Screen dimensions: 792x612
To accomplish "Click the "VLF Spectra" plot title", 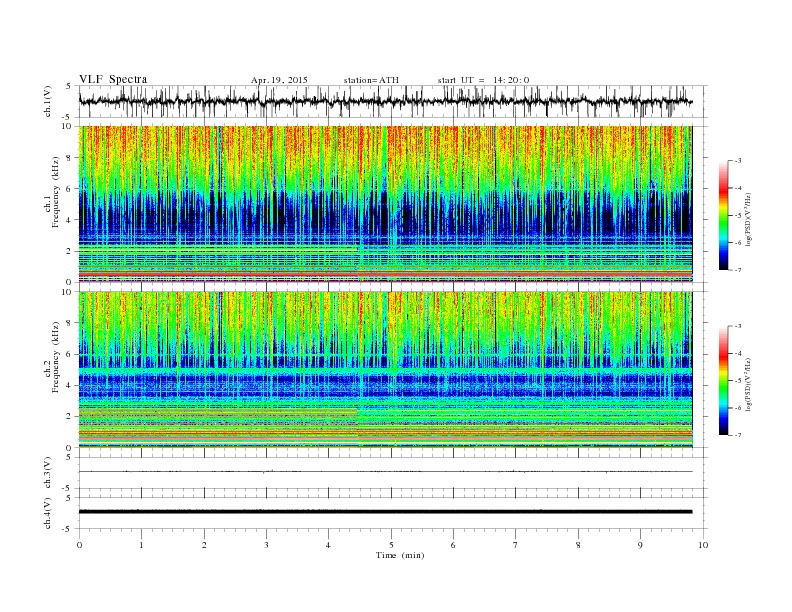I will tap(113, 79).
